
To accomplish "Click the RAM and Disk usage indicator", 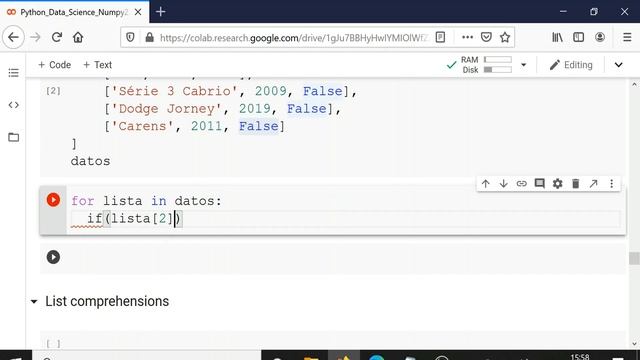I will [486, 65].
